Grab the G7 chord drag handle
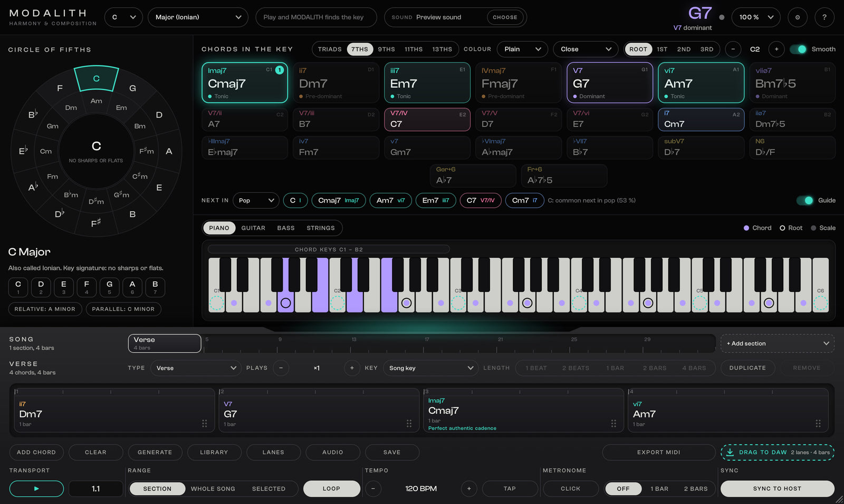 [x=409, y=423]
